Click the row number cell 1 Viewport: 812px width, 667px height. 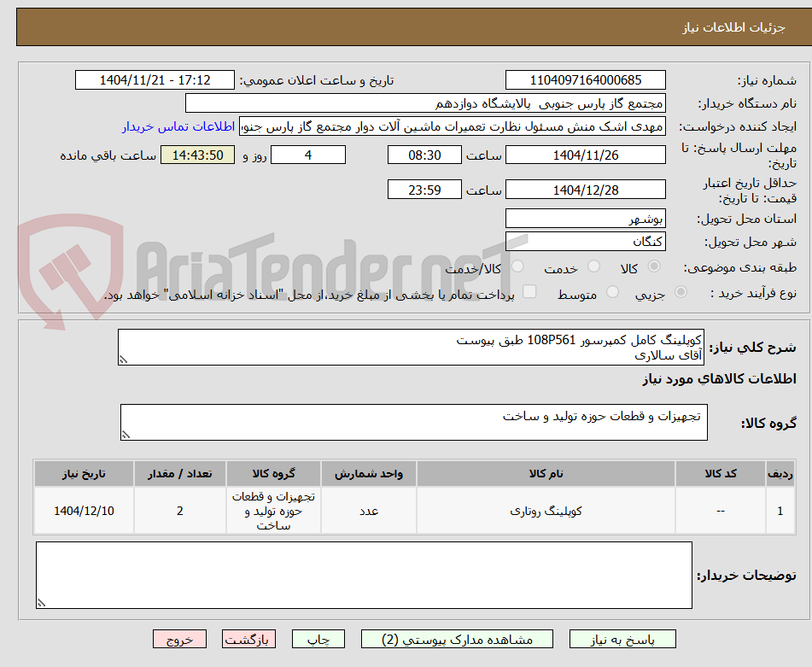pos(780,511)
